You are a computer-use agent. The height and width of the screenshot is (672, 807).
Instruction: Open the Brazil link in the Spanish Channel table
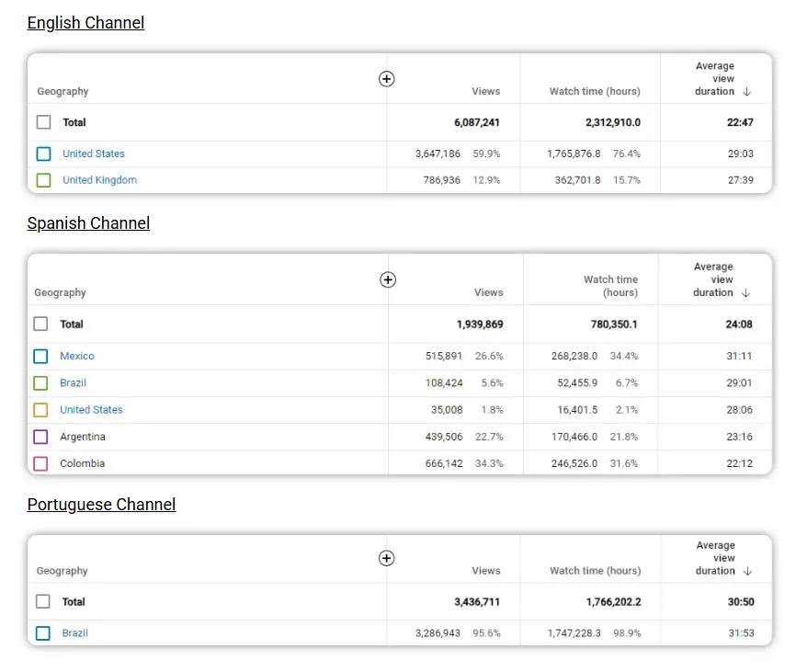73,382
